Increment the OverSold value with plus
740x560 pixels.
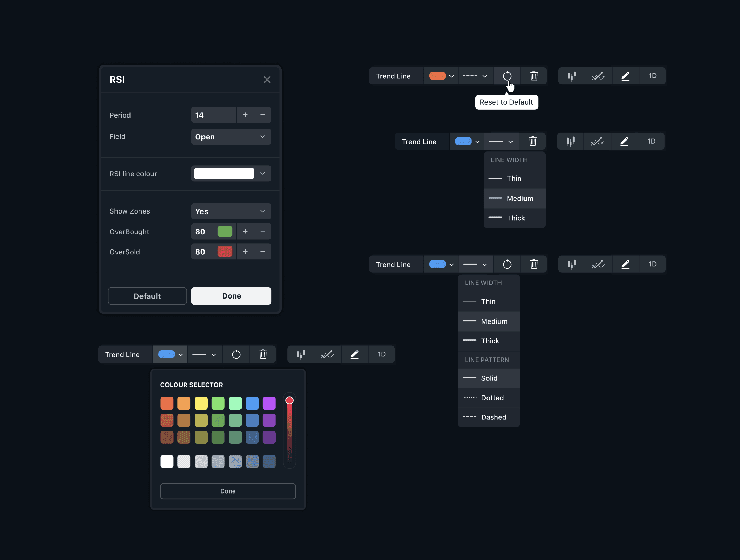click(245, 252)
